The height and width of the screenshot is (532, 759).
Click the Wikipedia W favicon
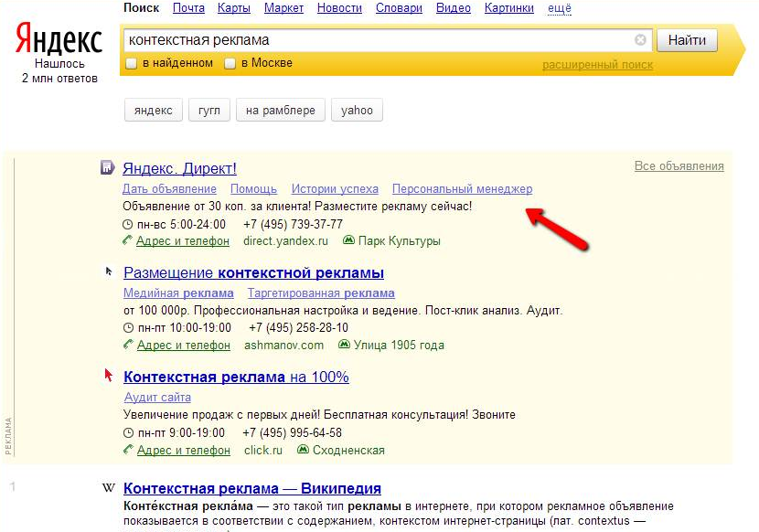tap(109, 488)
